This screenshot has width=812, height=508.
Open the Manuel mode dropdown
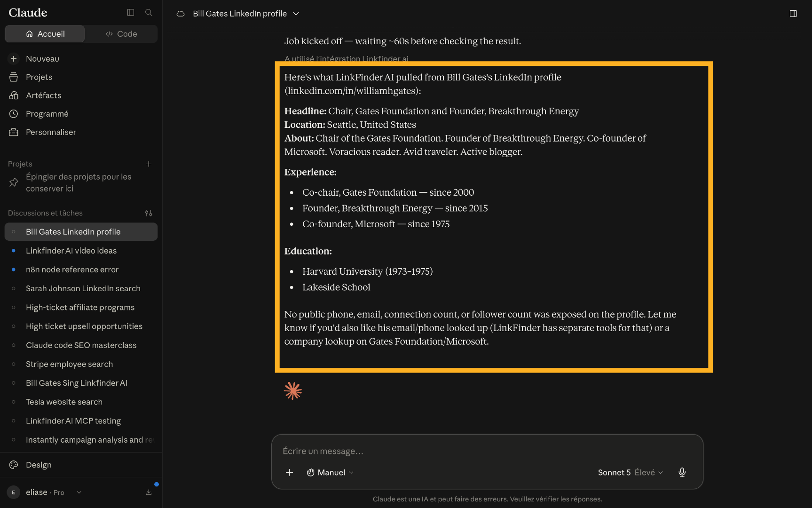[330, 472]
